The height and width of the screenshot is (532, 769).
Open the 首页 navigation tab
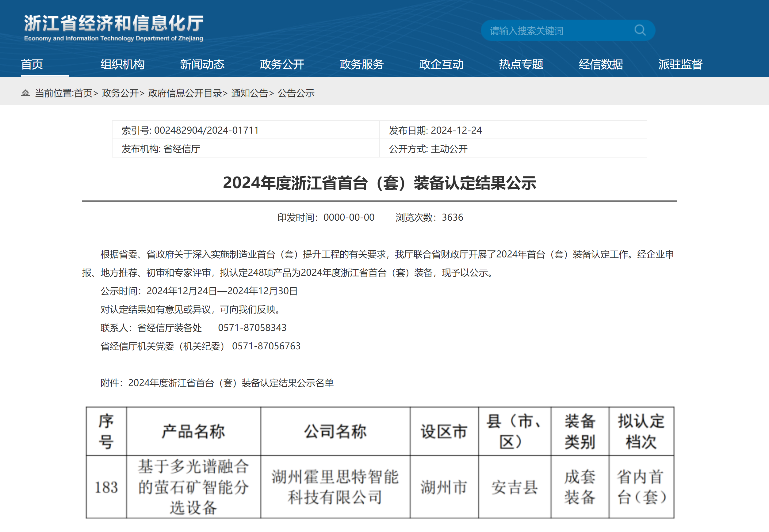pos(32,64)
